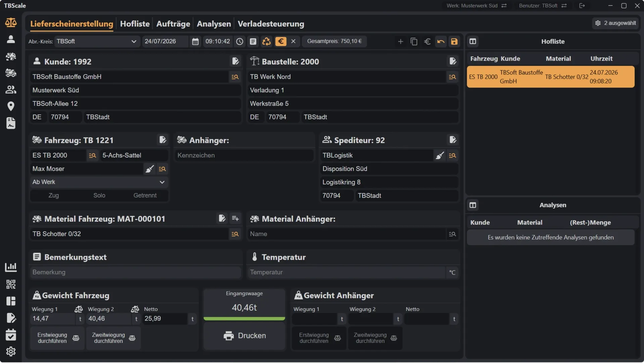
Task: Clear driver Max Moser with broom icon
Action: (150, 169)
